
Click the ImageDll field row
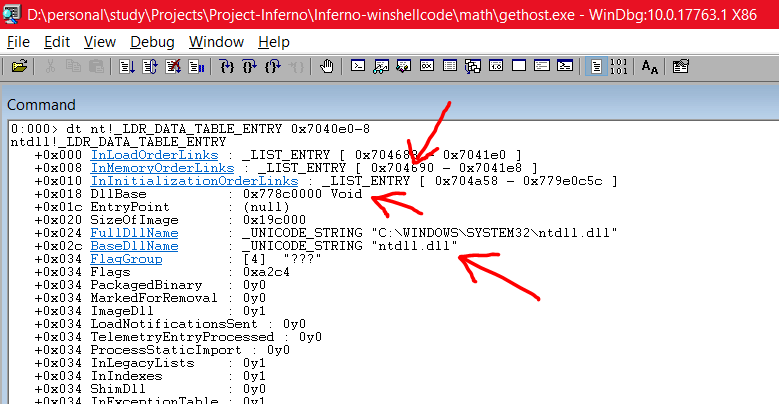point(150,311)
